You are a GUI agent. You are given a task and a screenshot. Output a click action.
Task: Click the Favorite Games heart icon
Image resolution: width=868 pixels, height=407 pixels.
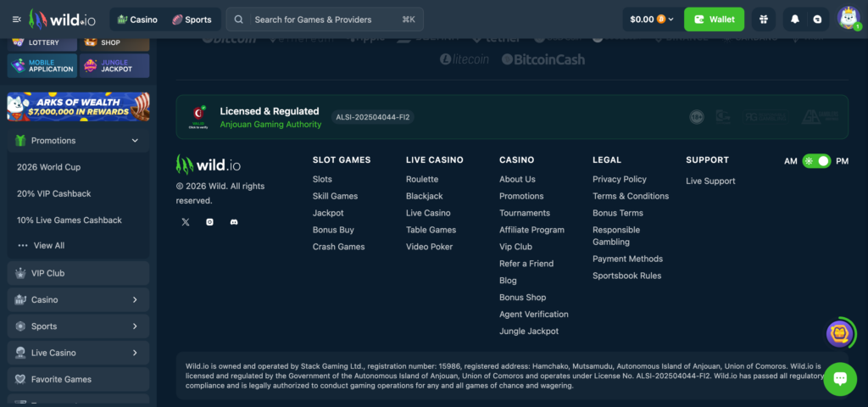coord(20,379)
